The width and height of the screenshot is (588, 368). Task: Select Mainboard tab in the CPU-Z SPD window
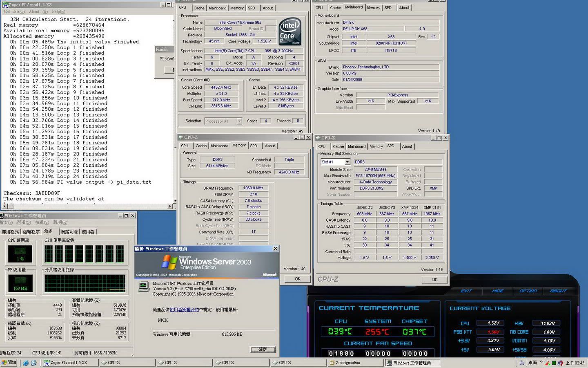pos(356,146)
